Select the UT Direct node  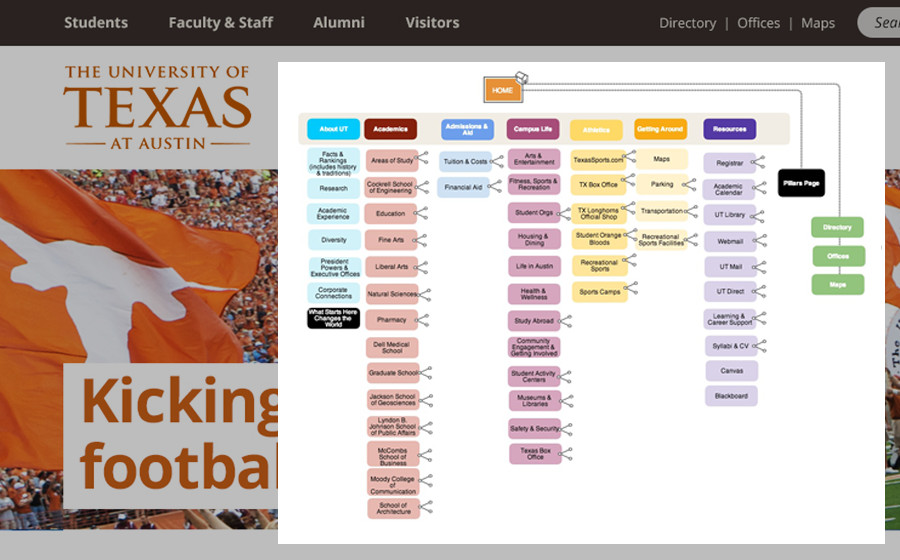(x=730, y=291)
